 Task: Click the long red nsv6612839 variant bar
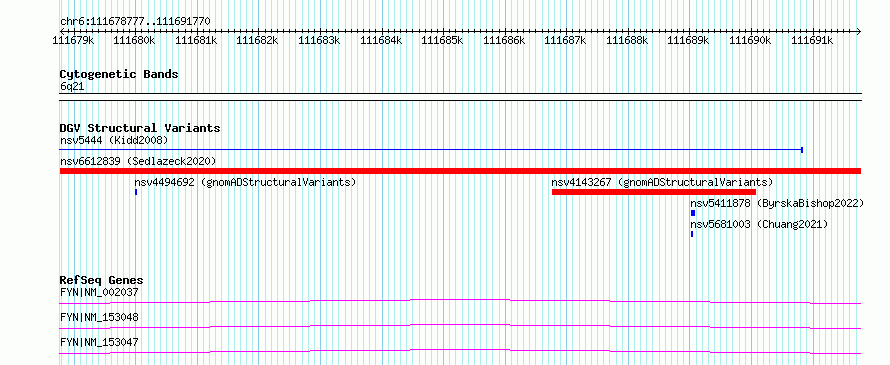(x=460, y=171)
